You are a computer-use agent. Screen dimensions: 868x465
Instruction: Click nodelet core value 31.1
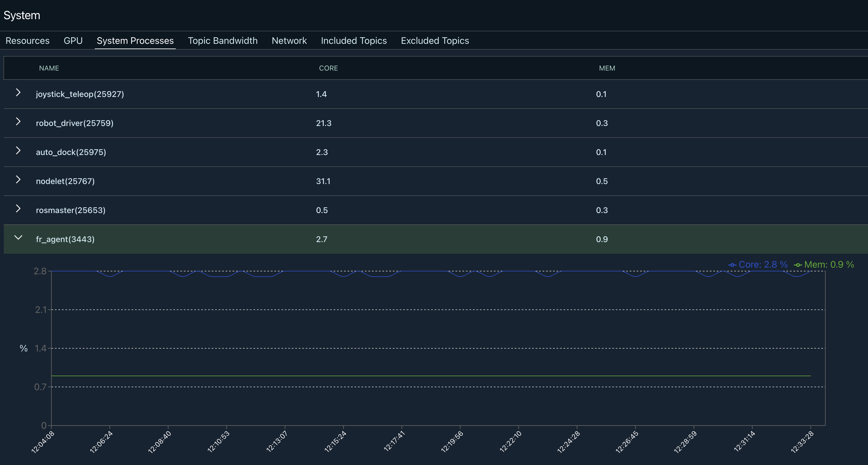(323, 181)
